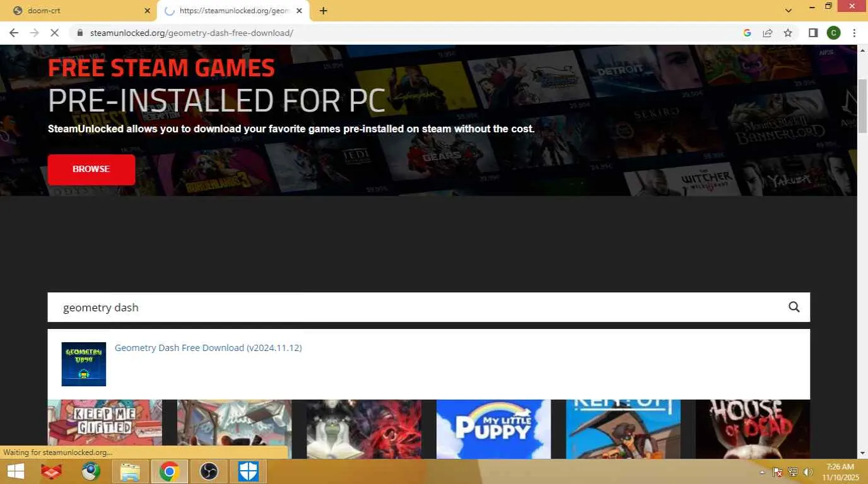Switch to the steamunlocked.org tab
Image resolution: width=868 pixels, height=484 pixels.
pyautogui.click(x=233, y=11)
